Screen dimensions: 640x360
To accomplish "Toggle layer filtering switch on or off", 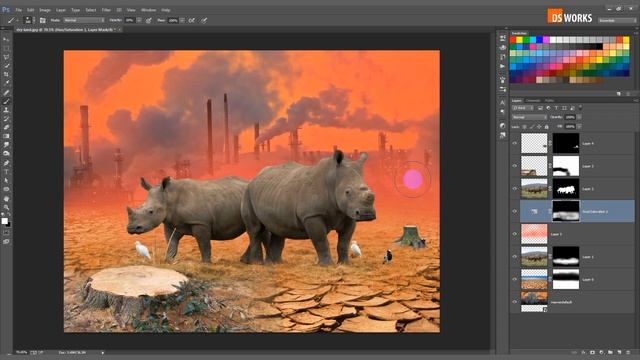I will coord(580,107).
